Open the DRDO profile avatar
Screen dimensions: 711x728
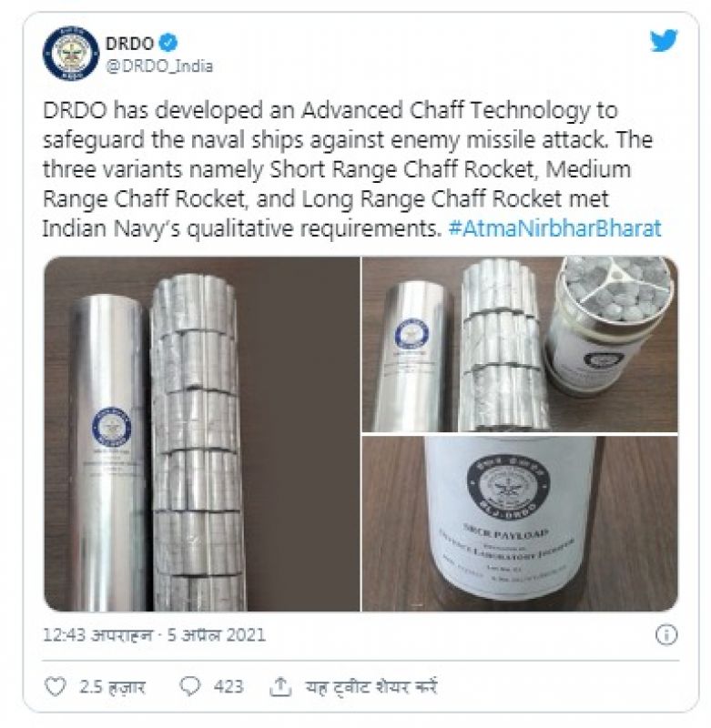tap(71, 54)
